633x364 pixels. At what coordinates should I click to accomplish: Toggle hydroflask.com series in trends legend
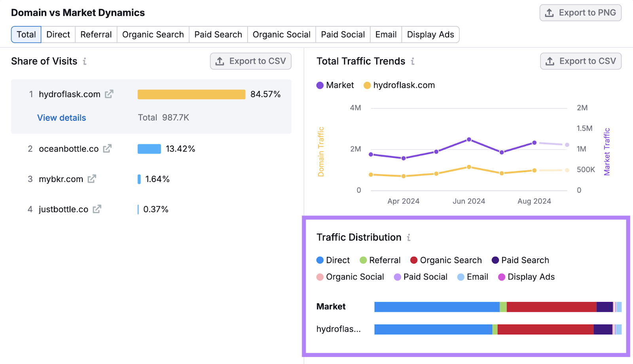pyautogui.click(x=399, y=85)
